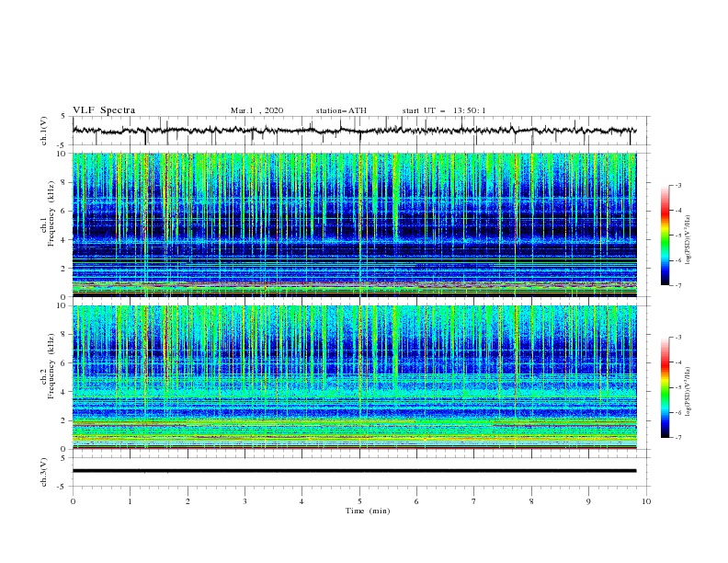Click the time axis tick '0'
The width and height of the screenshot is (728, 563).
(x=73, y=501)
